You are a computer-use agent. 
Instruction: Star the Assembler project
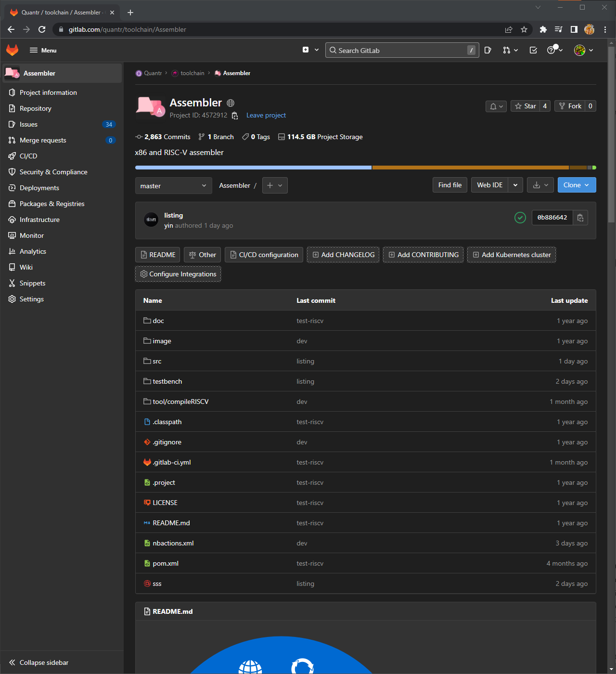pyautogui.click(x=525, y=106)
